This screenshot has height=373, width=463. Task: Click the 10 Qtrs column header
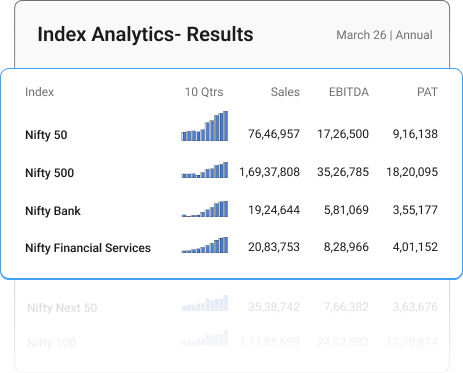pyautogui.click(x=204, y=92)
